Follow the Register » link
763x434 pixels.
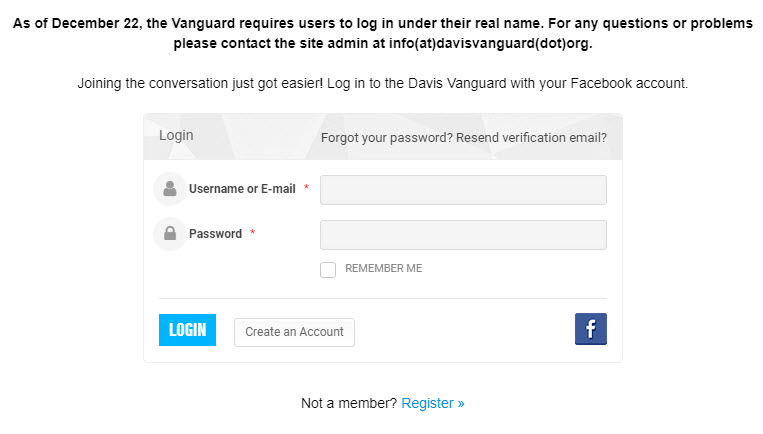coord(433,403)
